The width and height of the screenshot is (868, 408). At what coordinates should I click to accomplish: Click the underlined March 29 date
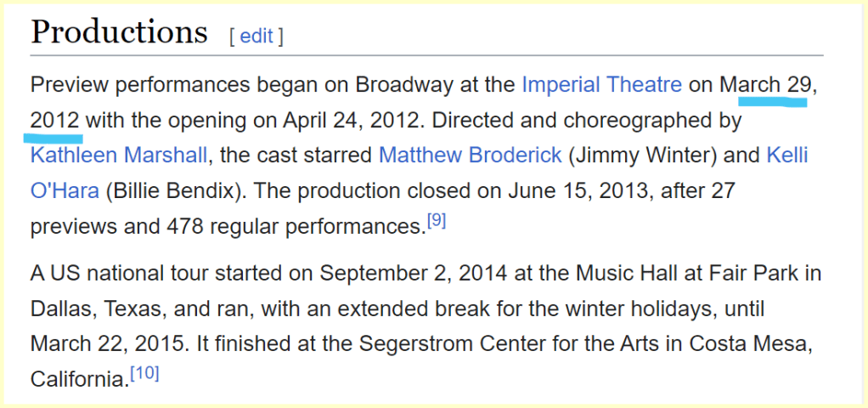tap(766, 85)
